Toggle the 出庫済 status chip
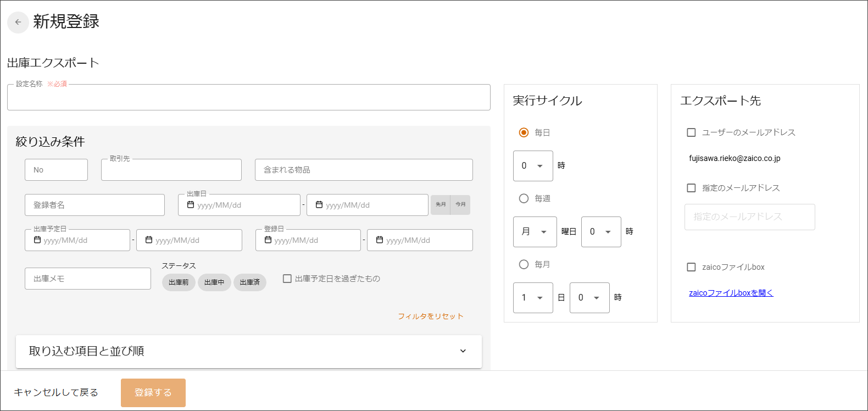868x411 pixels. pos(250,282)
